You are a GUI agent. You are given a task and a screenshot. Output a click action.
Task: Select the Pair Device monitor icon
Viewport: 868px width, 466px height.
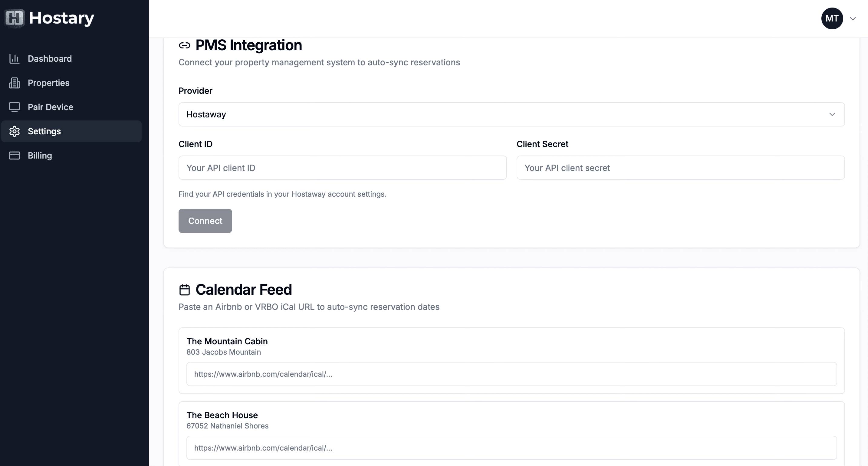pyautogui.click(x=15, y=107)
